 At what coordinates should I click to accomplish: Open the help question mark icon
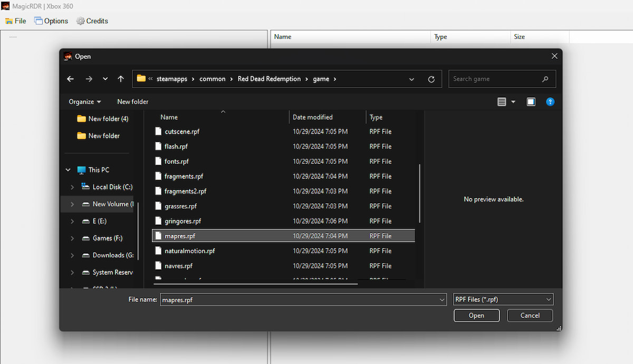pos(550,101)
